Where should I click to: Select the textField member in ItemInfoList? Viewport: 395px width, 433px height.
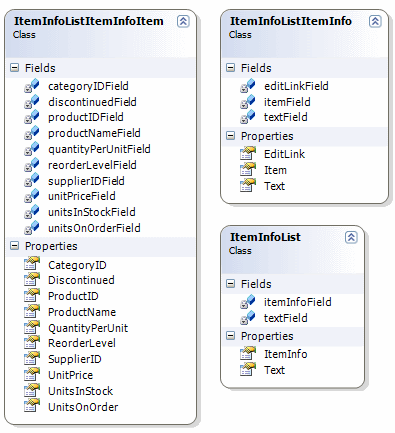pos(286,318)
